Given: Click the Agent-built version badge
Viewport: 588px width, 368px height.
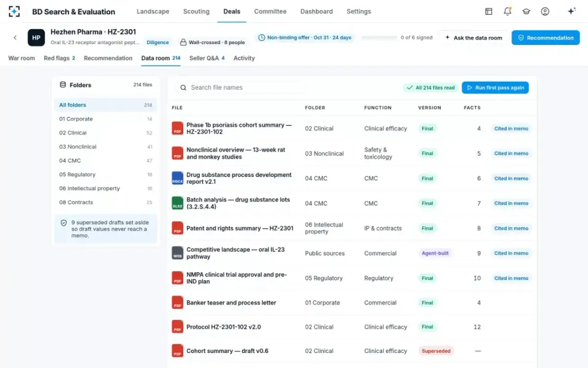Looking at the screenshot, I should (435, 253).
